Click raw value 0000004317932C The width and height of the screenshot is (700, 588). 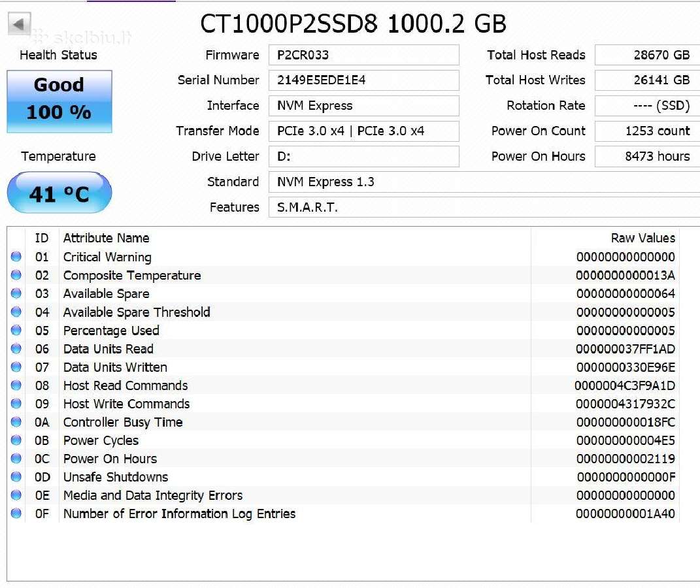(x=625, y=404)
